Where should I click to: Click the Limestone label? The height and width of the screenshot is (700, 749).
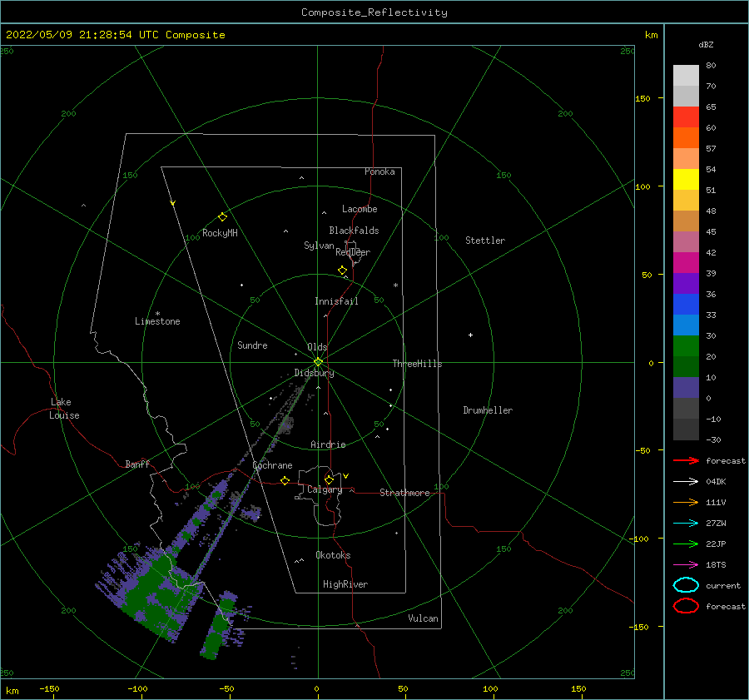pyautogui.click(x=157, y=321)
